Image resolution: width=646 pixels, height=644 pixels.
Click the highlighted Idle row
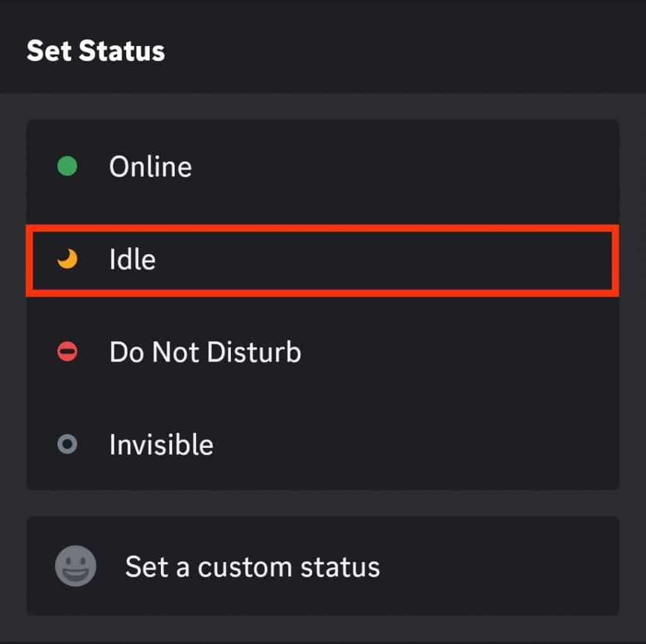(323, 259)
